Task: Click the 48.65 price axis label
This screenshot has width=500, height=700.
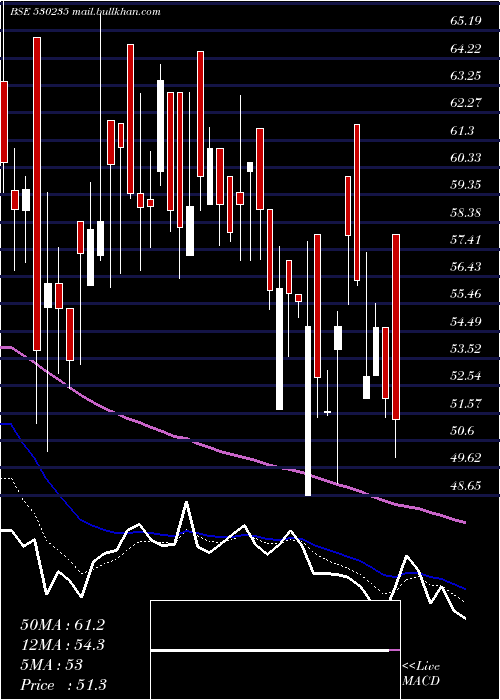Action: click(466, 486)
